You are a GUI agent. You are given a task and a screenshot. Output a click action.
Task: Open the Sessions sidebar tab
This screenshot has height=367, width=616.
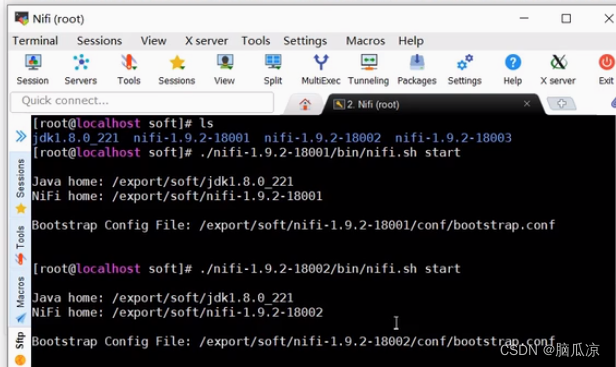[x=20, y=185]
